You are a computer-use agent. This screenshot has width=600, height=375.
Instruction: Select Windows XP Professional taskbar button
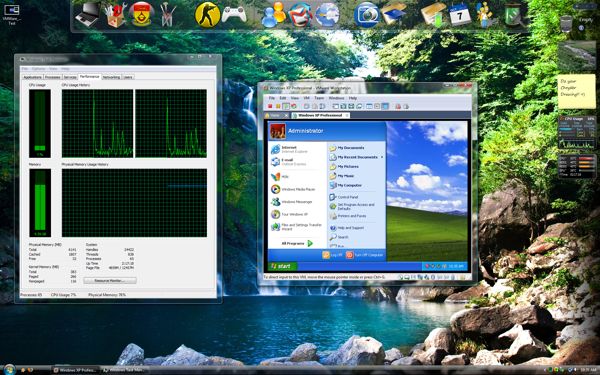click(x=76, y=370)
